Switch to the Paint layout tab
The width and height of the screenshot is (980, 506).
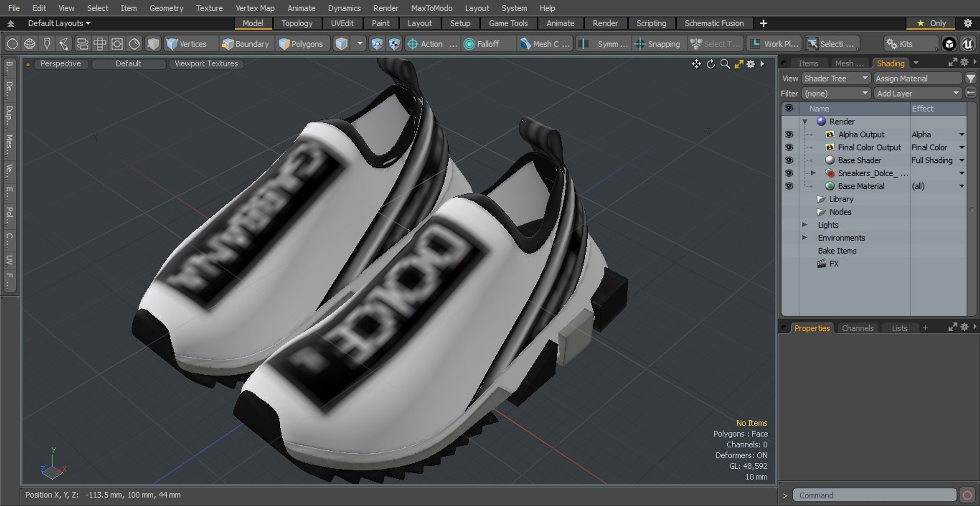pyautogui.click(x=380, y=23)
